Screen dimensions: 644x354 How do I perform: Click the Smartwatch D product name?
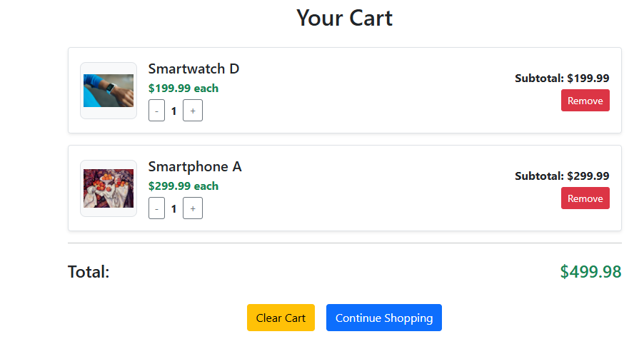click(x=193, y=69)
